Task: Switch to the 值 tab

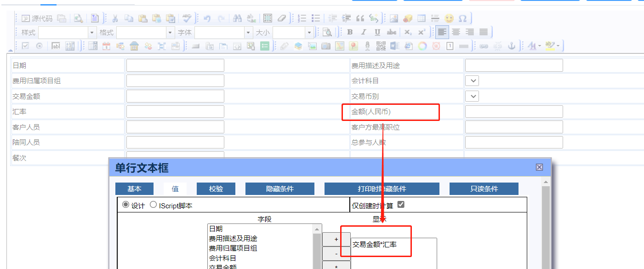Action: pos(175,189)
